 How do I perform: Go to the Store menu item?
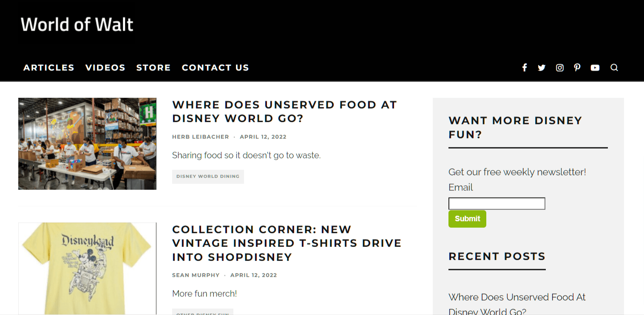(153, 68)
